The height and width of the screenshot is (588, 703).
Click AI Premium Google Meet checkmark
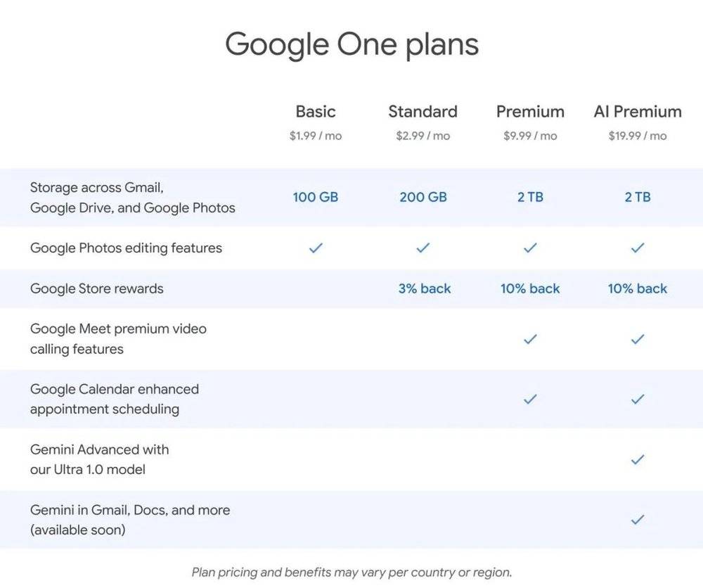click(x=638, y=339)
